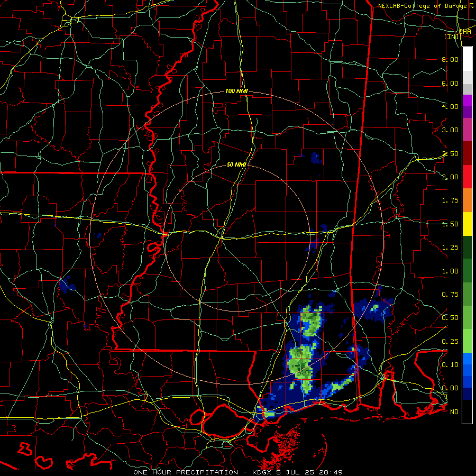Screen dimensions: 476x476
Task: Click the 3.00 legend value
Action: point(450,130)
